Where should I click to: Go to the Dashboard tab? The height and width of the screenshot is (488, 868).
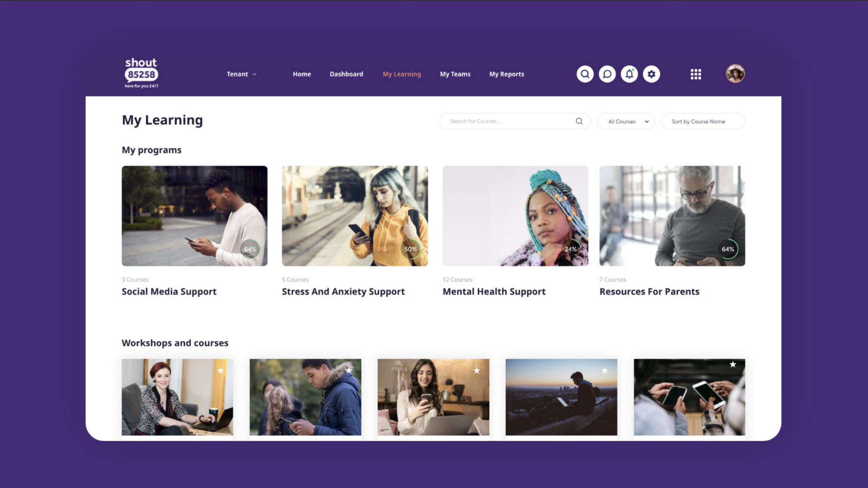[x=346, y=74]
